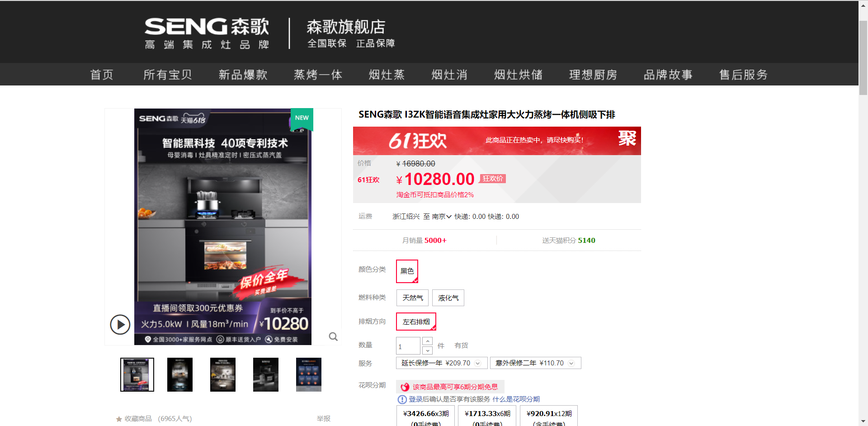Image resolution: width=868 pixels, height=426 pixels.
Task: Click the 狂欢价 price tag
Action: click(x=493, y=179)
